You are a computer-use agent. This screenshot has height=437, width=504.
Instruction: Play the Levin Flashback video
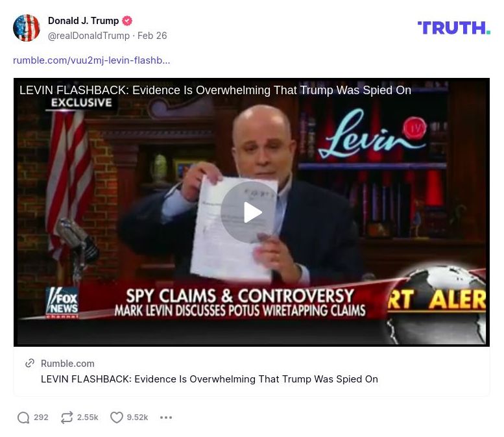pos(252,212)
